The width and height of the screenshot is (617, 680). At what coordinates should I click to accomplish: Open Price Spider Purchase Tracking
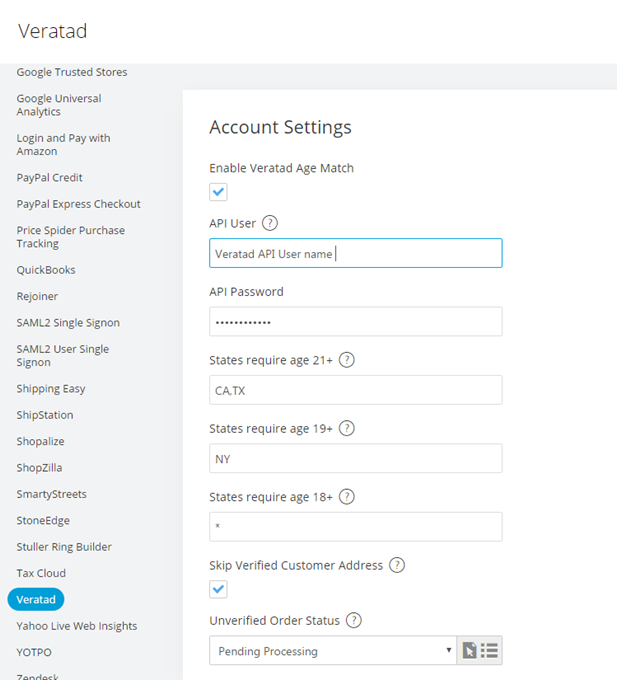(x=71, y=237)
